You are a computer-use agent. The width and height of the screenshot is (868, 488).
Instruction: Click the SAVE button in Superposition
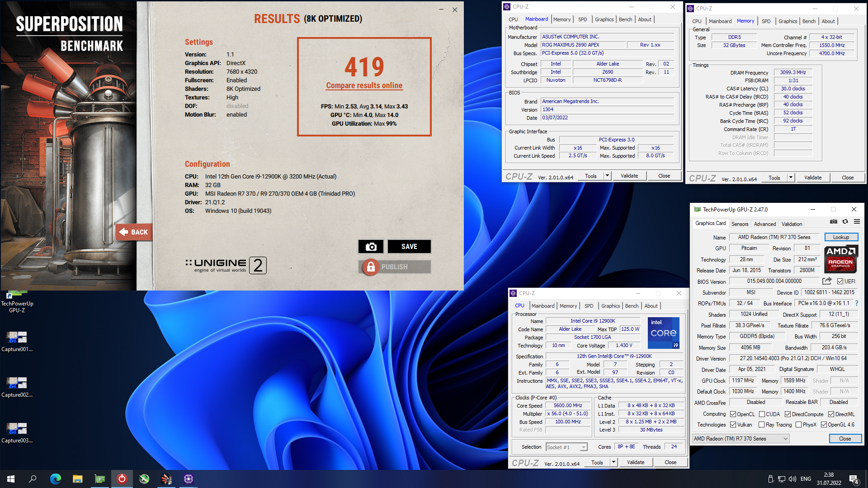tap(409, 246)
